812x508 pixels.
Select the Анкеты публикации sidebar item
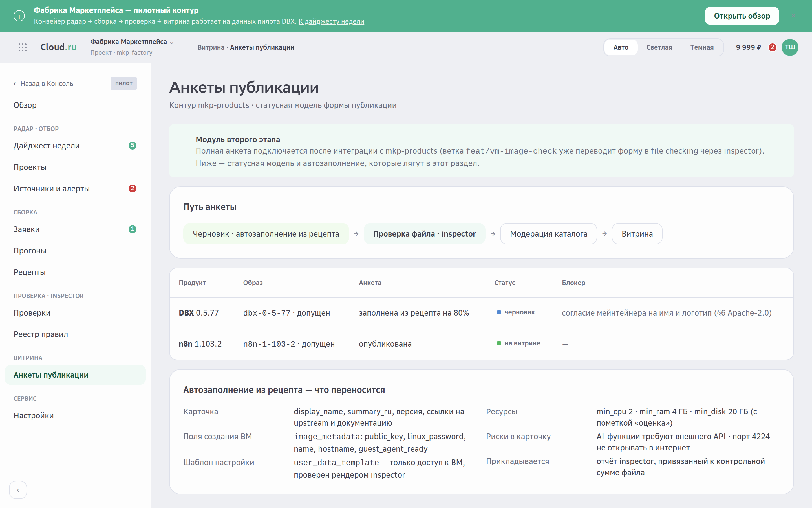pyautogui.click(x=75, y=375)
